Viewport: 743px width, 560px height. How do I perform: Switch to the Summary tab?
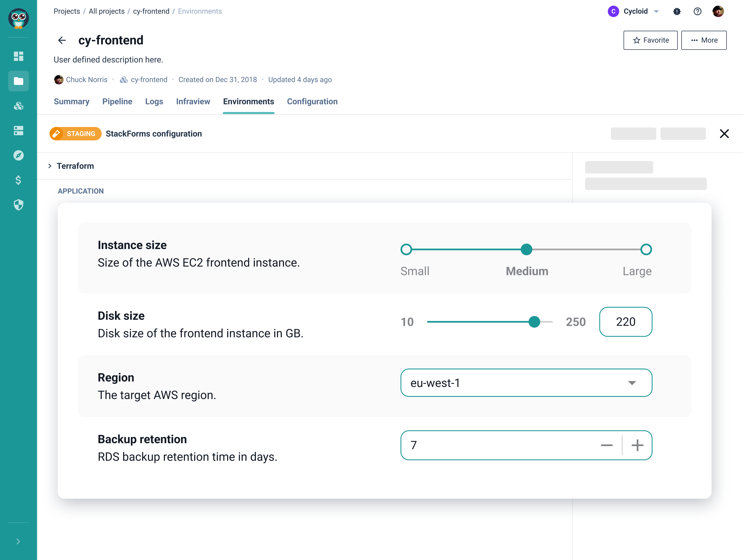72,102
